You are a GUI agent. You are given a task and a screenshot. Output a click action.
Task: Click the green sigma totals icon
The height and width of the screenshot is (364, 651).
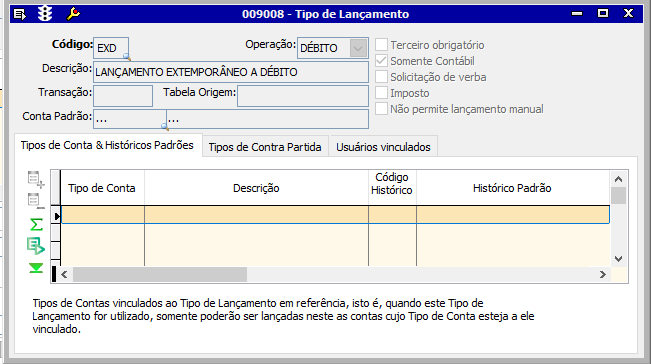click(36, 225)
